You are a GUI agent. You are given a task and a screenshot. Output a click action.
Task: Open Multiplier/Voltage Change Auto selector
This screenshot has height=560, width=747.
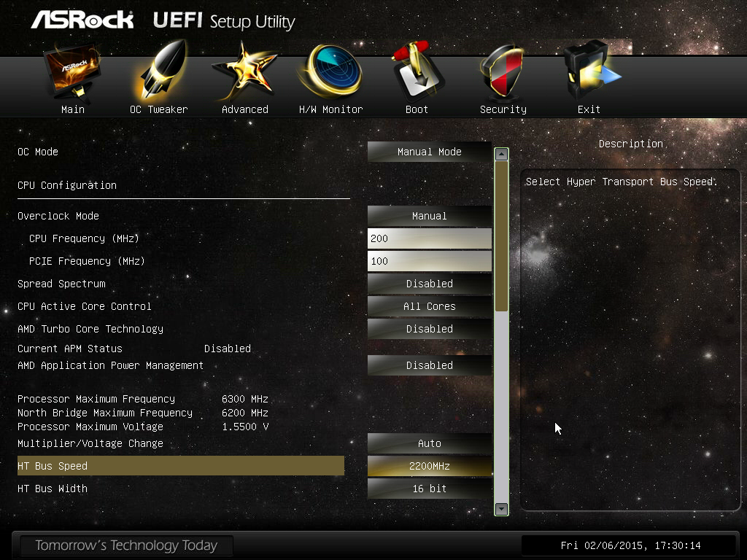[x=429, y=443]
